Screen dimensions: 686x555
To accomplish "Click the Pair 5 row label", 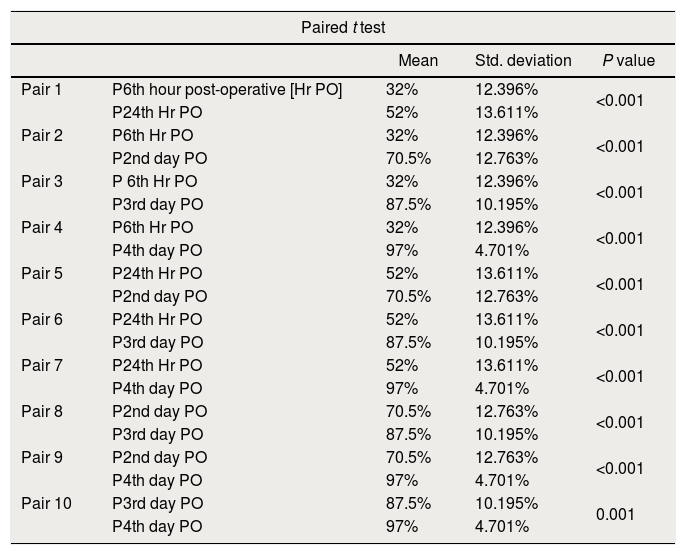I will click(42, 274).
